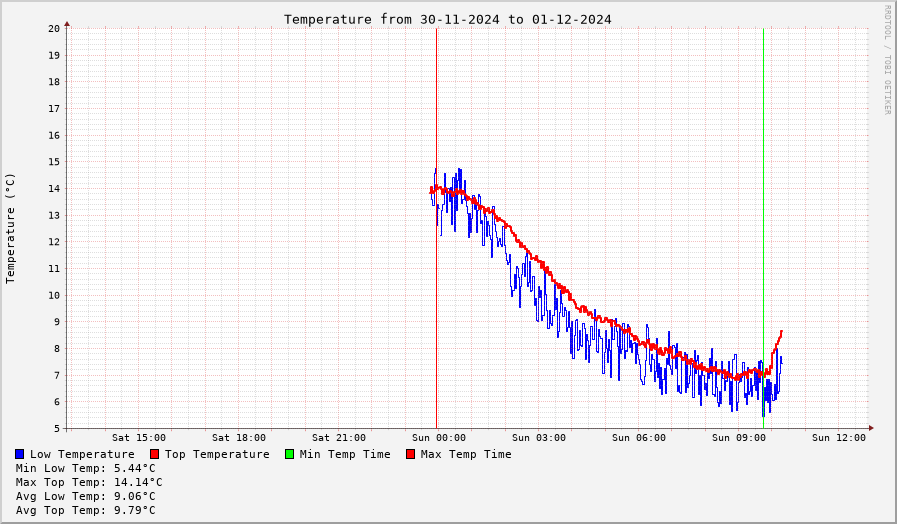This screenshot has width=897, height=524.
Task: Click the 'Avg Top Temp: 9.79°C' statistic
Action: pos(86,510)
